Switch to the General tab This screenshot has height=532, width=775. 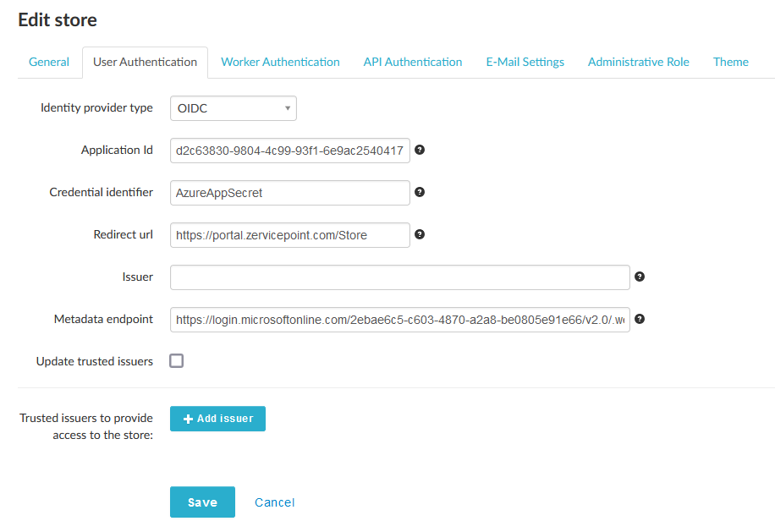tap(48, 62)
